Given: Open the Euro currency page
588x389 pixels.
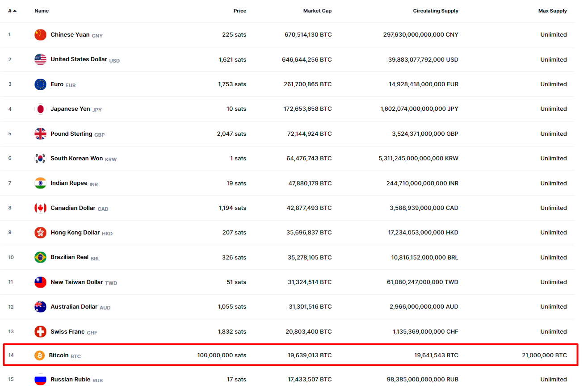Looking at the screenshot, I should [57, 84].
